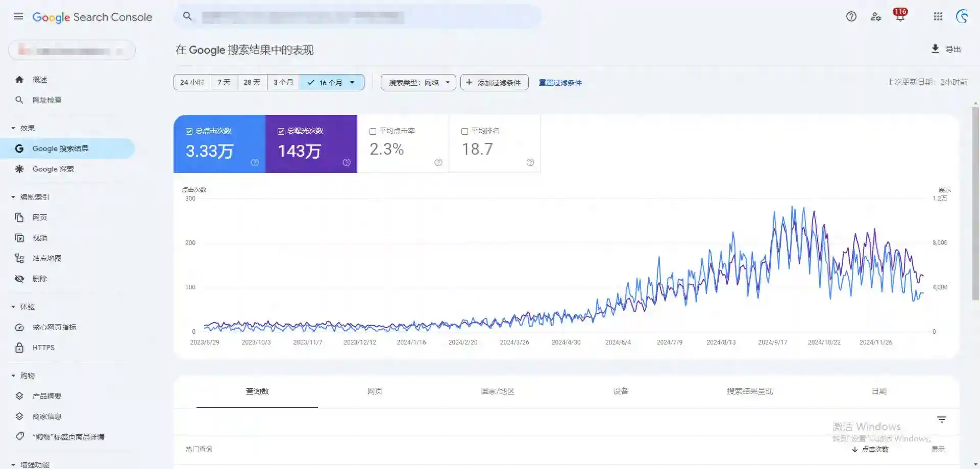The height and width of the screenshot is (469, 980).
Task: Switch to the 网页 tab
Action: point(375,391)
